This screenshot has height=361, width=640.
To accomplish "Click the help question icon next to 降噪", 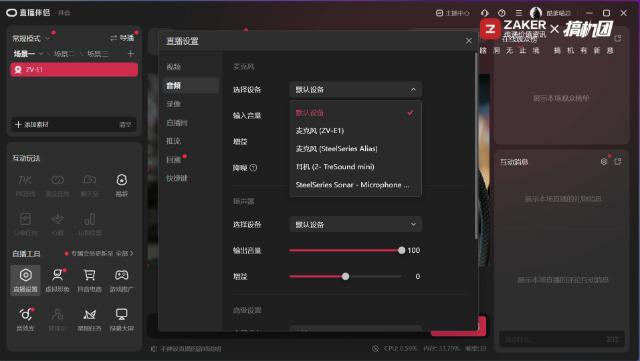I will [x=253, y=167].
